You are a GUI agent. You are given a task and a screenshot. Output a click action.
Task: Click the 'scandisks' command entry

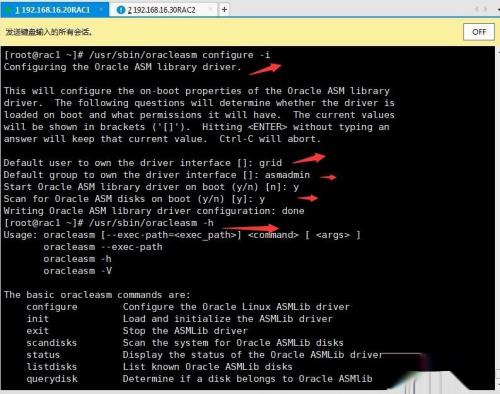[x=52, y=343]
